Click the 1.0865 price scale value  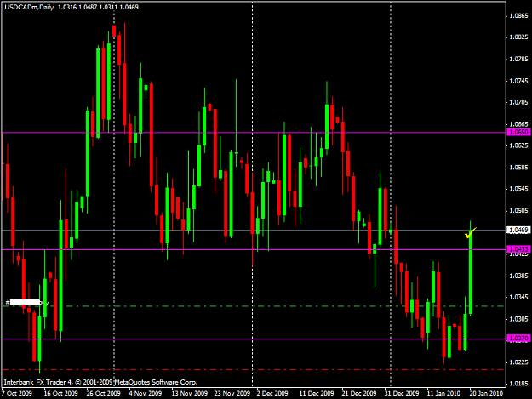(519, 15)
